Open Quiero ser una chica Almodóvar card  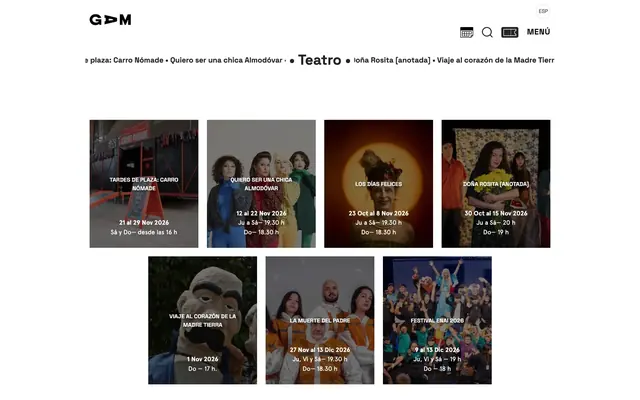point(261,184)
